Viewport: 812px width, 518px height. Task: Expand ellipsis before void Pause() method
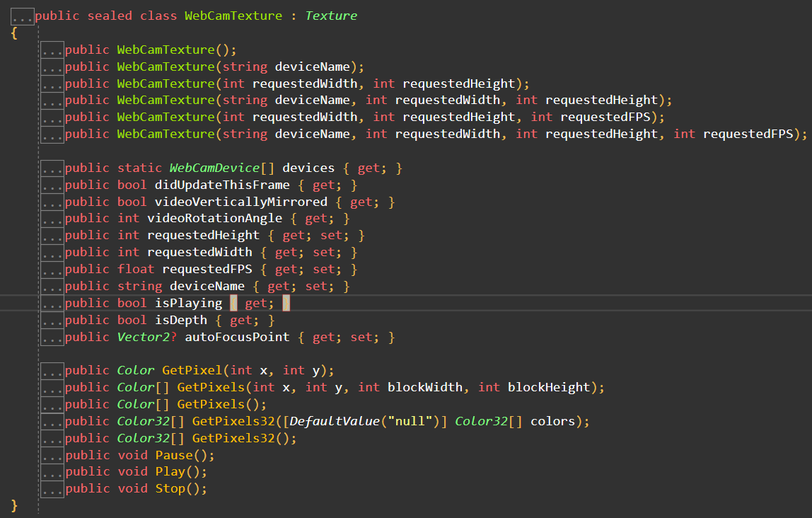pyautogui.click(x=52, y=455)
